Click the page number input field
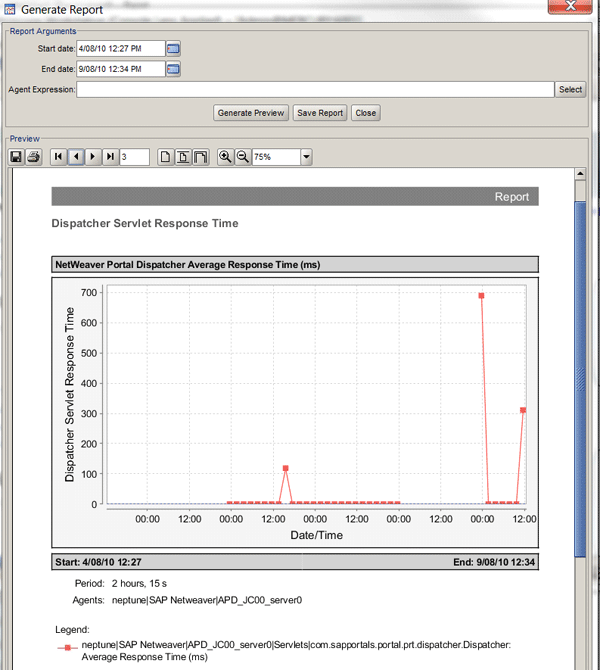The image size is (600, 670). coord(134,157)
